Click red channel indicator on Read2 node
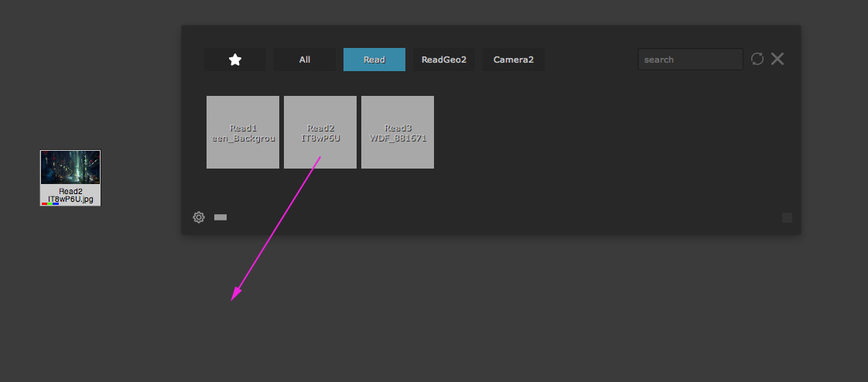Image resolution: width=868 pixels, height=382 pixels. (x=45, y=203)
